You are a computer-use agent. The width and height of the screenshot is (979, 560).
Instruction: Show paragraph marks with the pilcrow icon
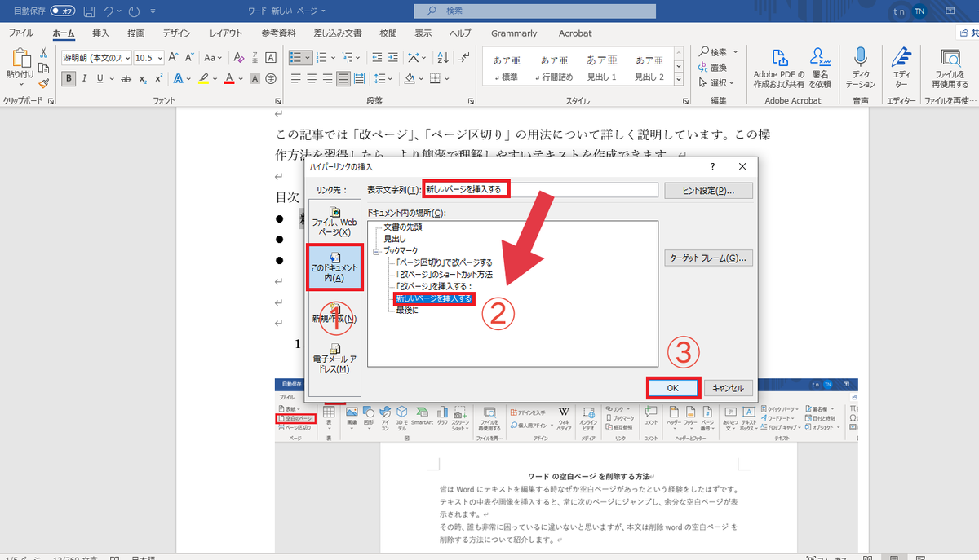[463, 58]
